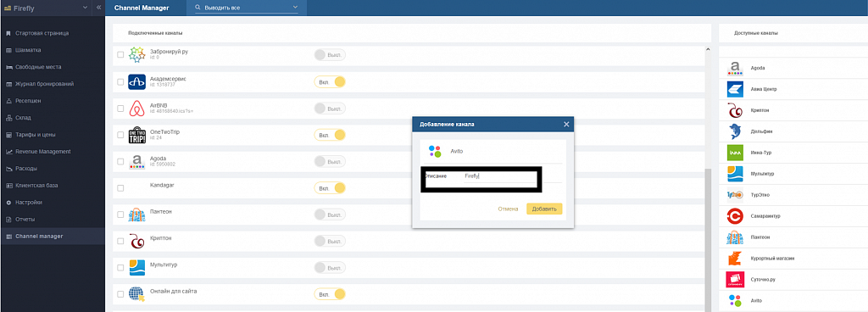Click Agoda icon in available channels
868x312 pixels.
click(x=735, y=69)
